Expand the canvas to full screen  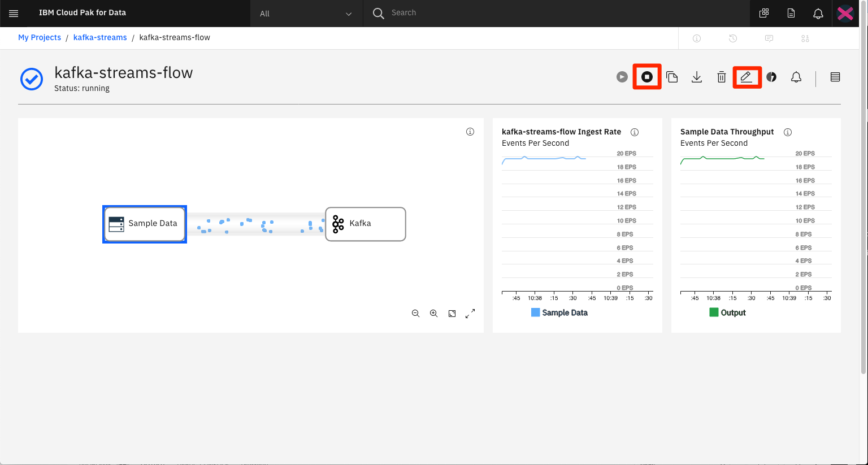click(x=470, y=314)
